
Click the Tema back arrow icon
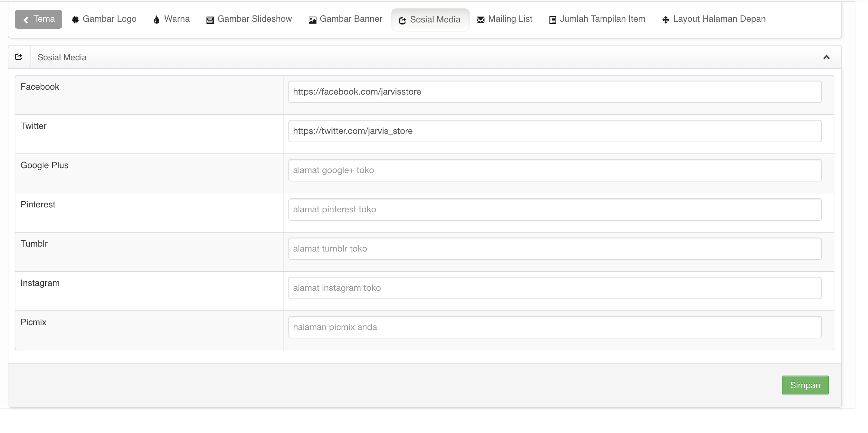pos(26,20)
